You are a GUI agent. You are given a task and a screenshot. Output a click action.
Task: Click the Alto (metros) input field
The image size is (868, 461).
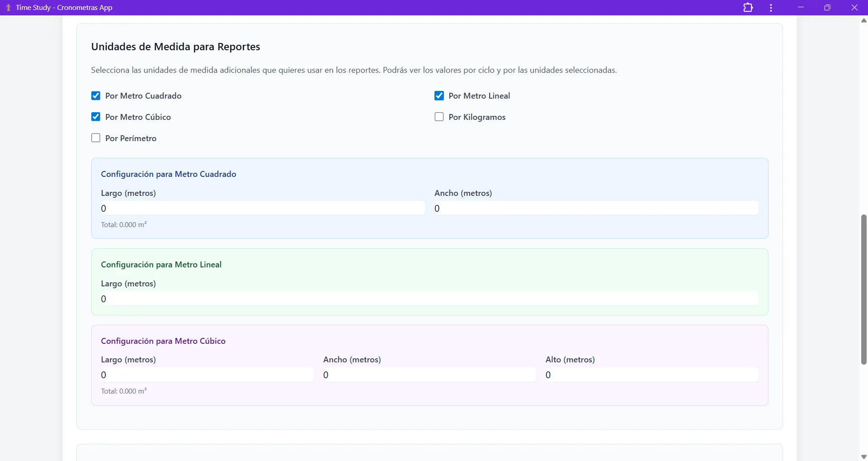651,375
